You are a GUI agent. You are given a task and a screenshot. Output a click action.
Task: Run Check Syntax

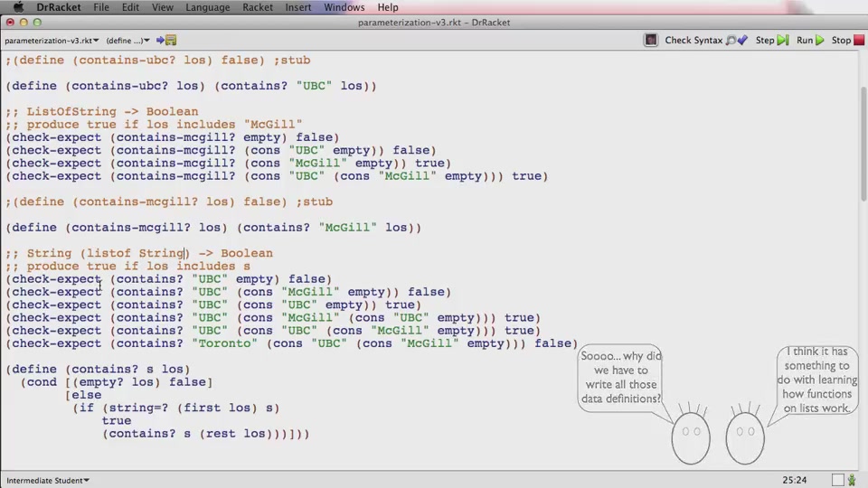[x=706, y=40]
